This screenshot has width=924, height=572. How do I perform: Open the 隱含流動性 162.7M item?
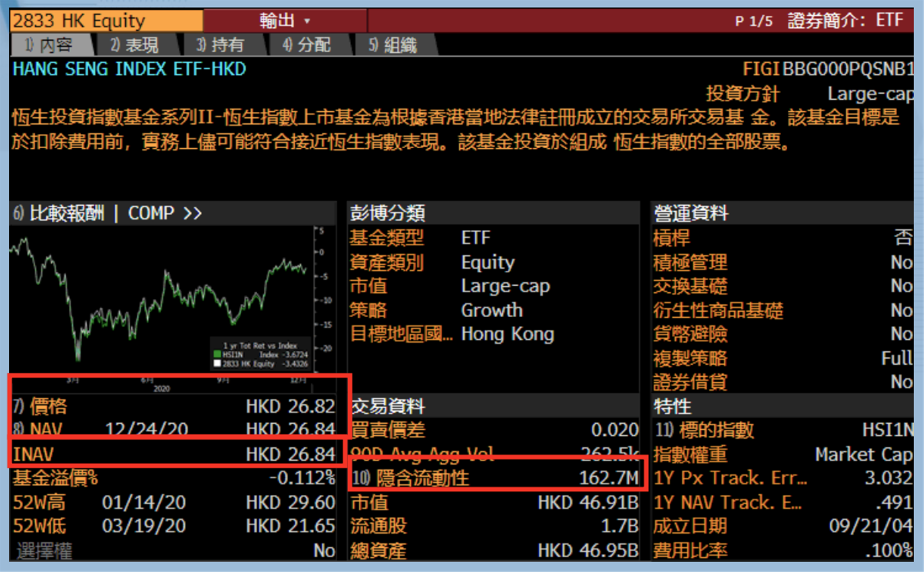(x=495, y=478)
